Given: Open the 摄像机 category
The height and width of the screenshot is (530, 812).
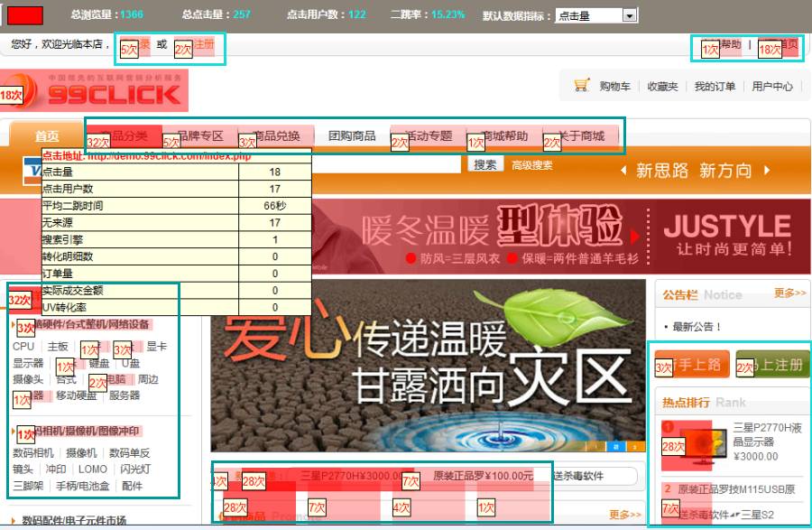Looking at the screenshot, I should pos(81,453).
